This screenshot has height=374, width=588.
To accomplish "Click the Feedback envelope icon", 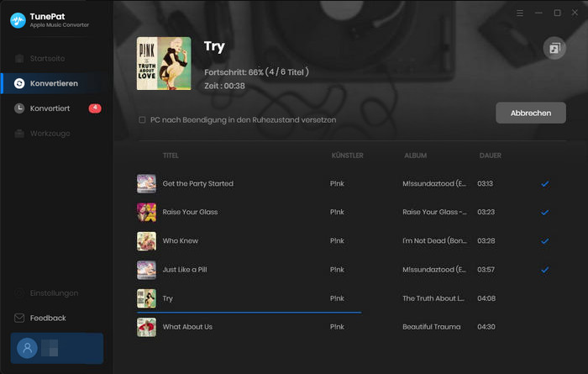I will (x=19, y=318).
